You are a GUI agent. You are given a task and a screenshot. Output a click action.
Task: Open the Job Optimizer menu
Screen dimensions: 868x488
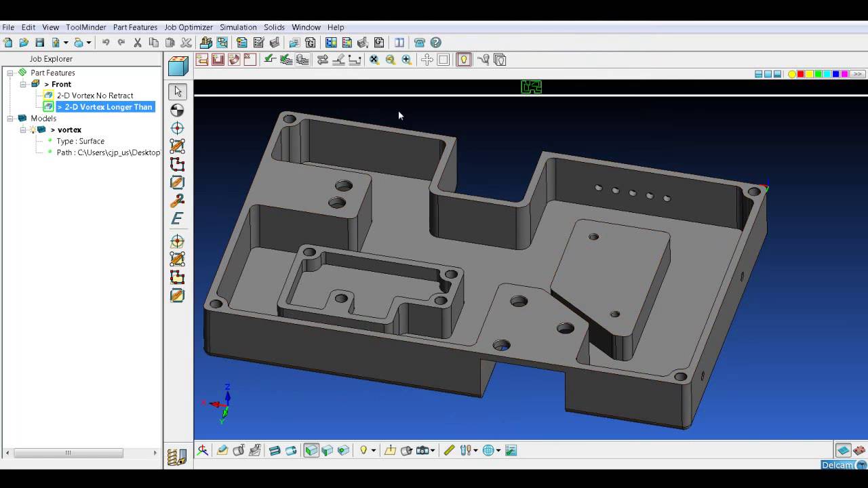pos(189,27)
